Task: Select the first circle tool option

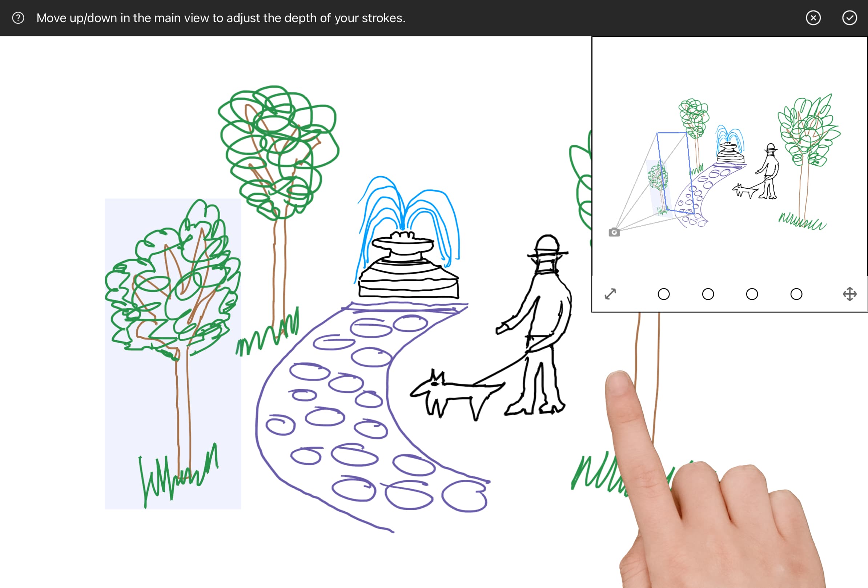Action: (663, 293)
